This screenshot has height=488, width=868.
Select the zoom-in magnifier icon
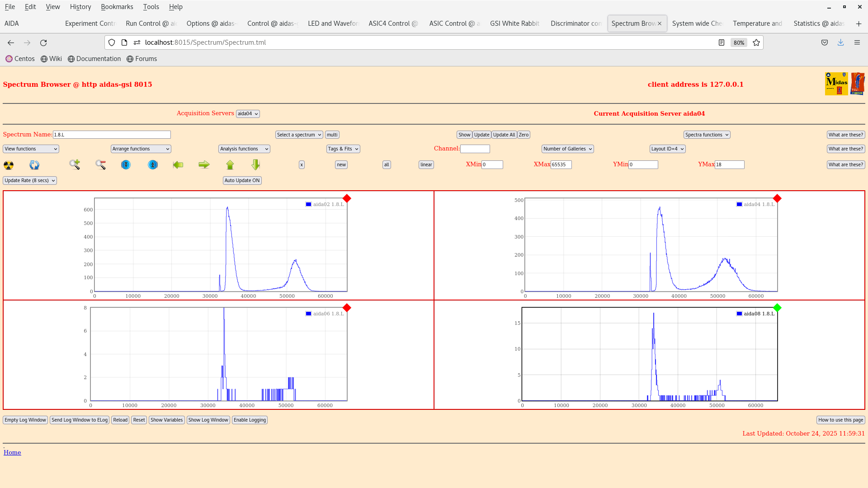tap(74, 165)
